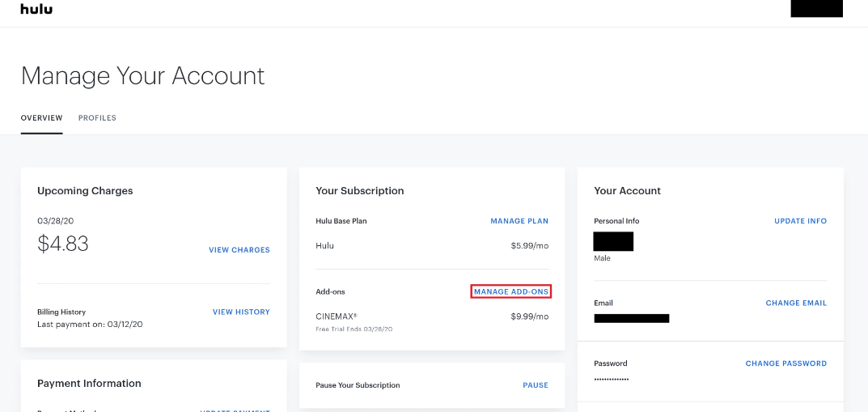Click the Manage Your Account title
The image size is (868, 412).
[x=143, y=76]
